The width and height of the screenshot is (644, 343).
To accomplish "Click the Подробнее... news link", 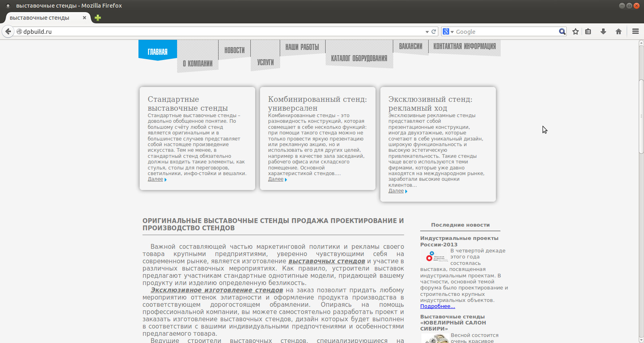I will (438, 306).
